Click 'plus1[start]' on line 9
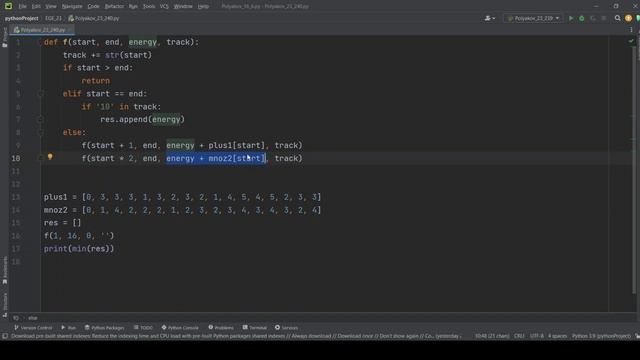The width and height of the screenshot is (640, 360). coord(236,145)
